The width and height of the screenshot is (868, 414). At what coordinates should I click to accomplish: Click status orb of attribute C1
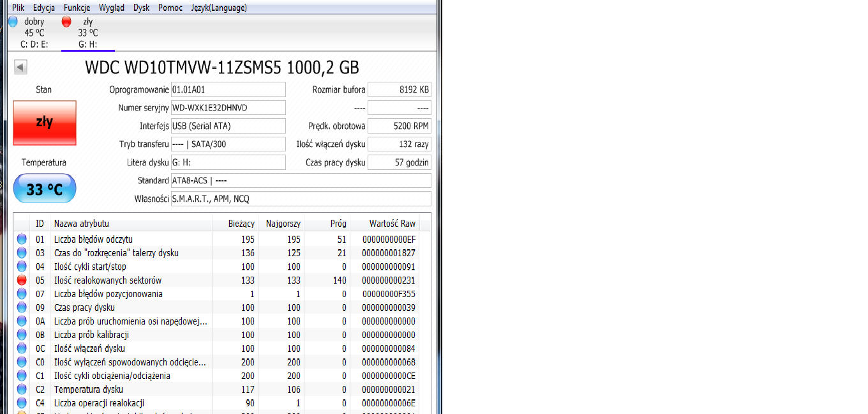(22, 376)
